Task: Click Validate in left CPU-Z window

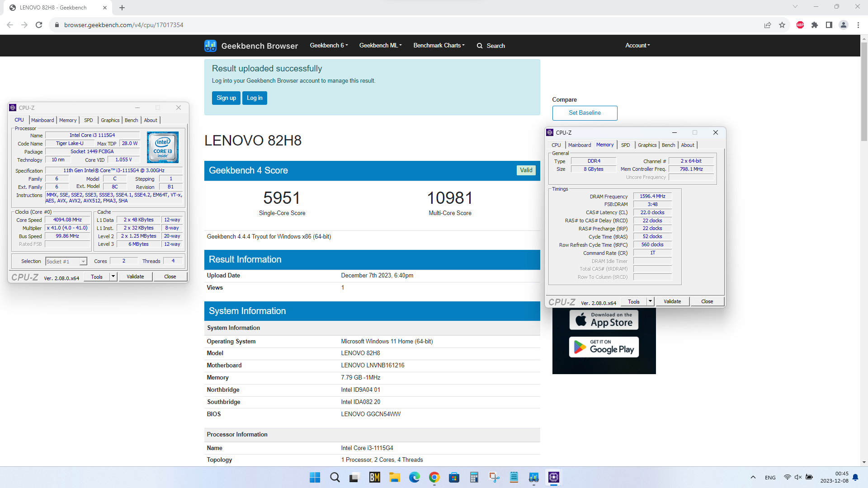Action: click(x=135, y=277)
